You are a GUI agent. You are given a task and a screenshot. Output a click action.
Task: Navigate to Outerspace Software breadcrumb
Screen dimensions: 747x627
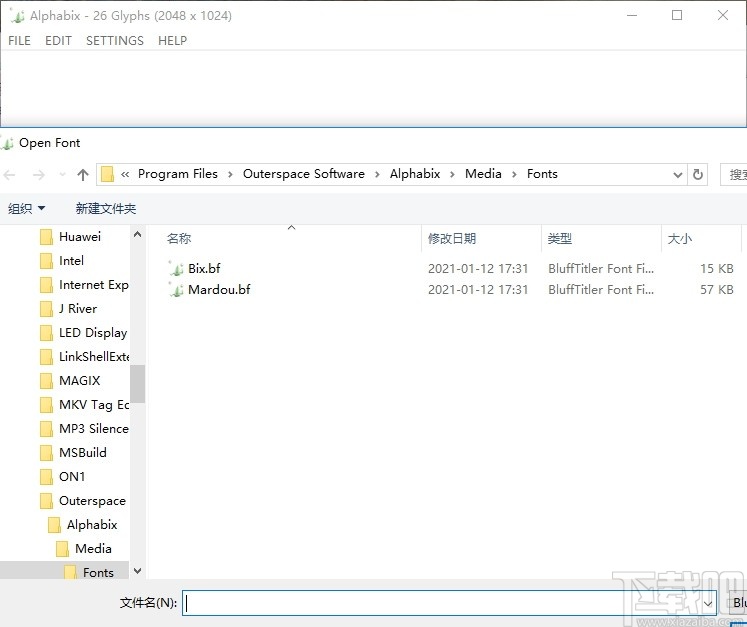pos(304,174)
